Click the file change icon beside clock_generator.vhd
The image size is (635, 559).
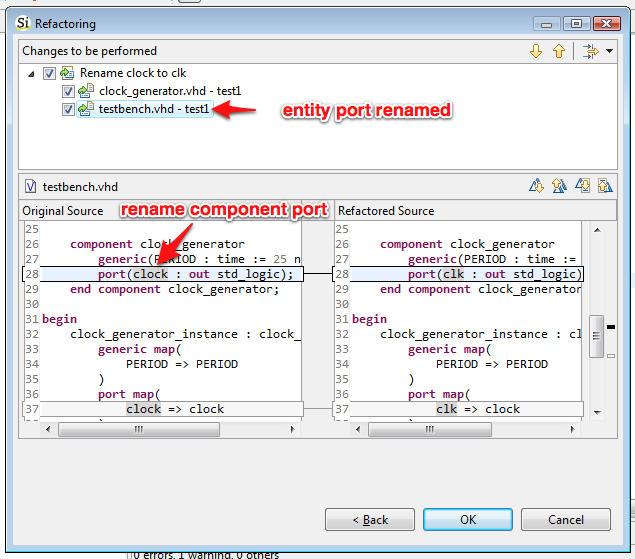pos(86,91)
